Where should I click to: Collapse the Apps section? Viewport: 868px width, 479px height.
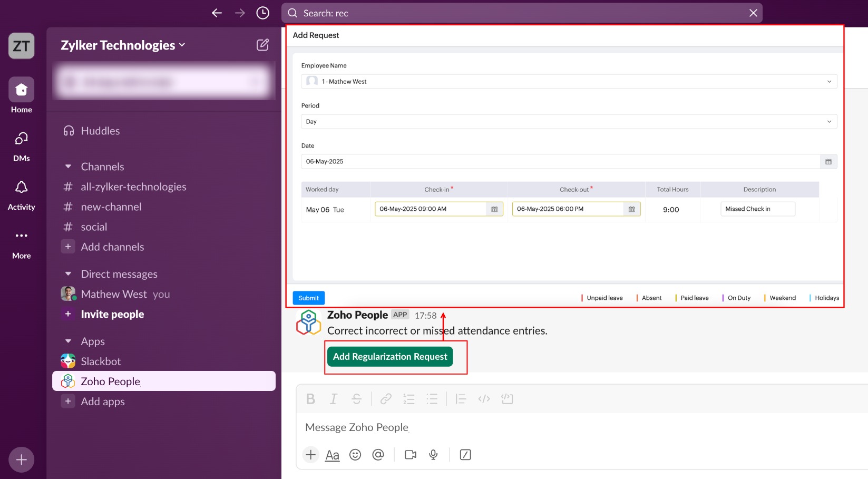(68, 341)
